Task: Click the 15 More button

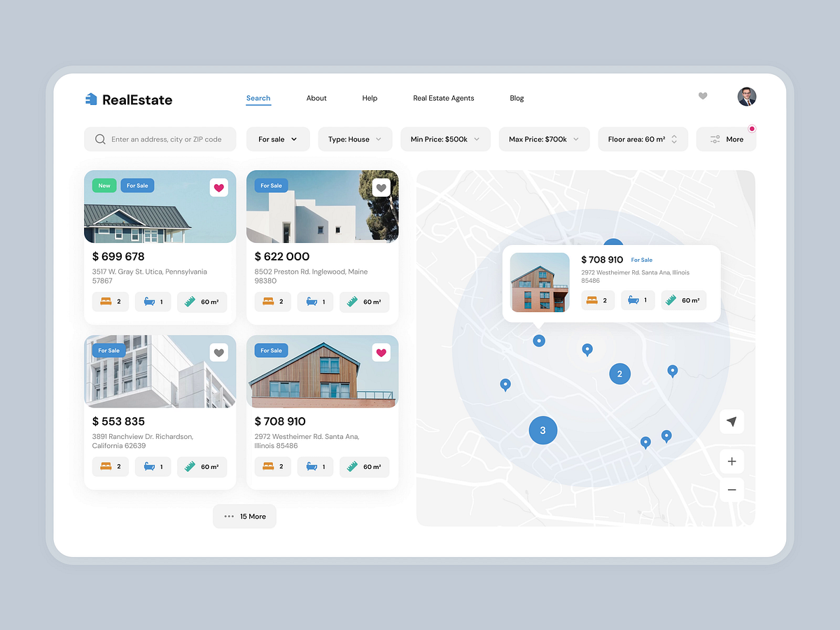Action: tap(244, 516)
